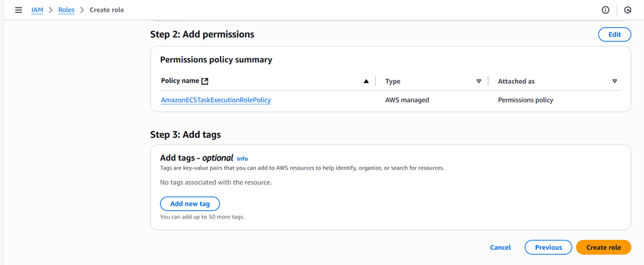
Task: Open the hamburger navigation menu
Action: [18, 10]
